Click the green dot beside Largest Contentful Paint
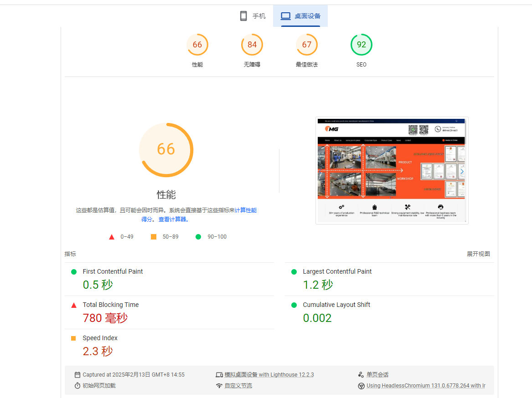The image size is (532, 398). click(x=294, y=272)
